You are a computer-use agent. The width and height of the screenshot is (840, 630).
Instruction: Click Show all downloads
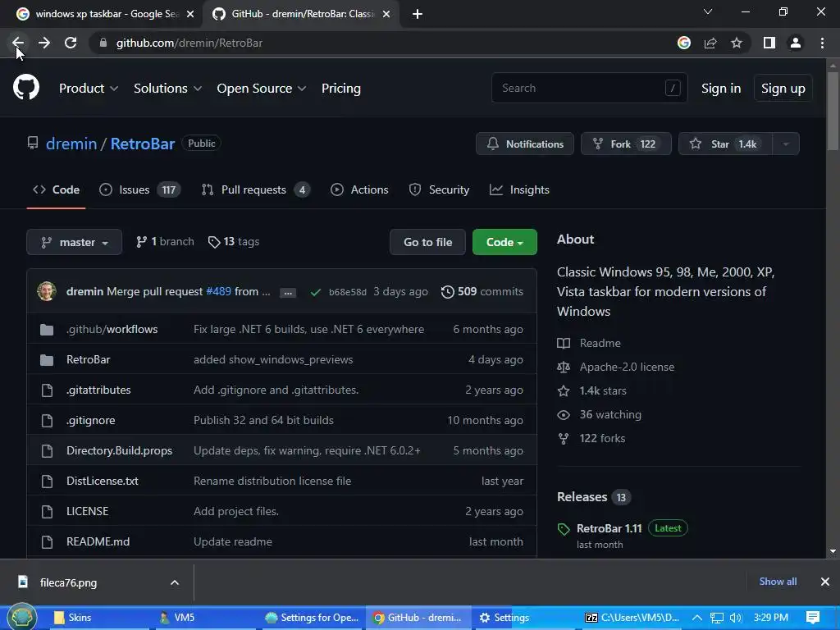click(x=778, y=582)
